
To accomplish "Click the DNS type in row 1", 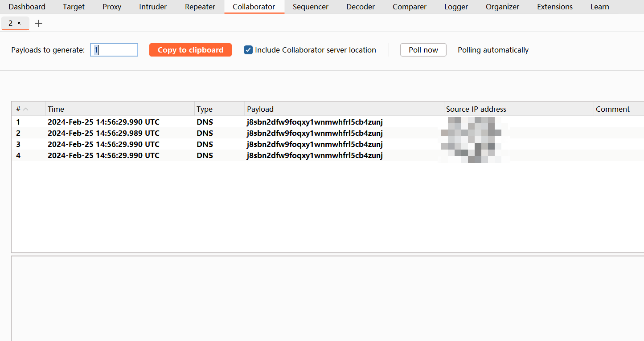I will (x=205, y=122).
